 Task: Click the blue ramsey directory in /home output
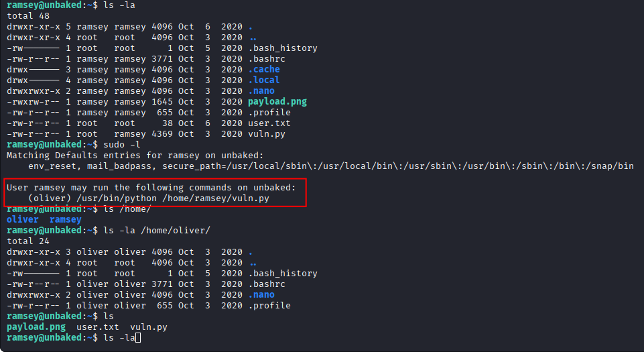(x=66, y=219)
